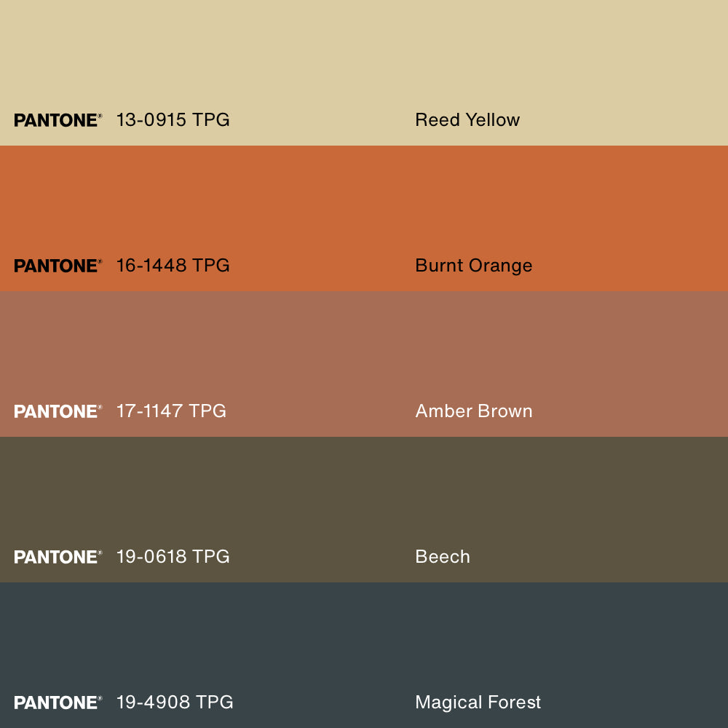The height and width of the screenshot is (728, 728).
Task: Click the Pantone logo on Magical Forest swatch
Action: [58, 703]
